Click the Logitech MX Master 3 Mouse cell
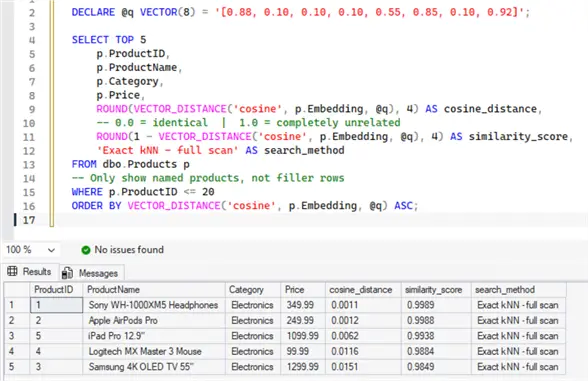 point(154,351)
